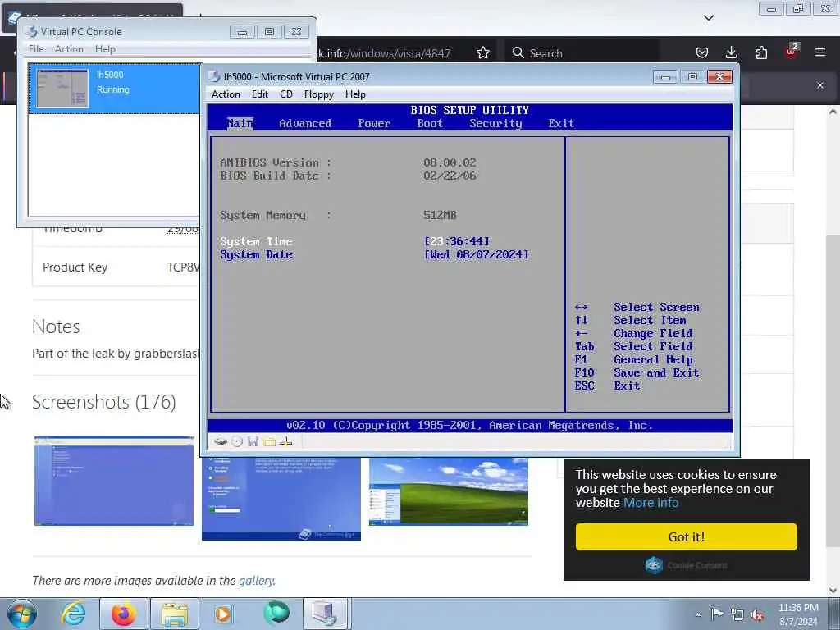840x630 pixels.
Task: Open the Firefox hamburger application menu
Action: click(820, 53)
